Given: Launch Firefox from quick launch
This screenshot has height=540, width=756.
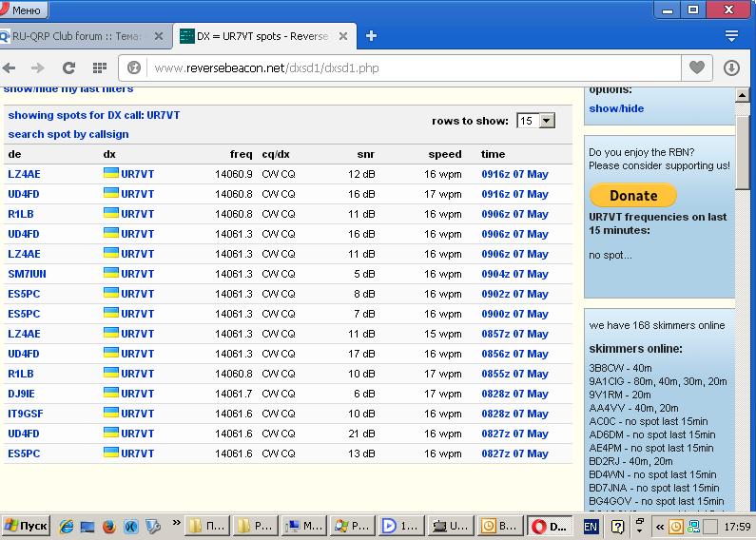Looking at the screenshot, I should [109, 526].
